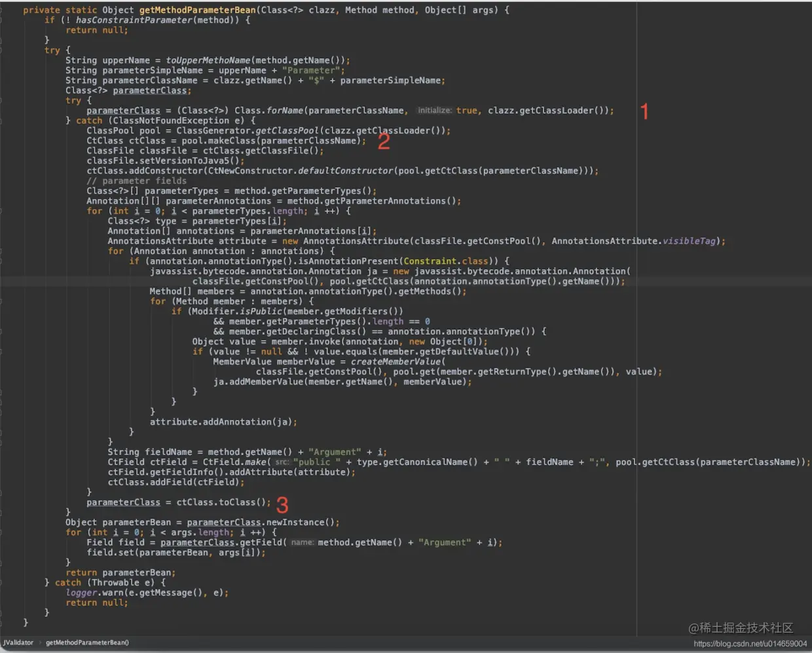The image size is (812, 653).
Task: Click invoke in member.invoke call
Action: click(324, 342)
